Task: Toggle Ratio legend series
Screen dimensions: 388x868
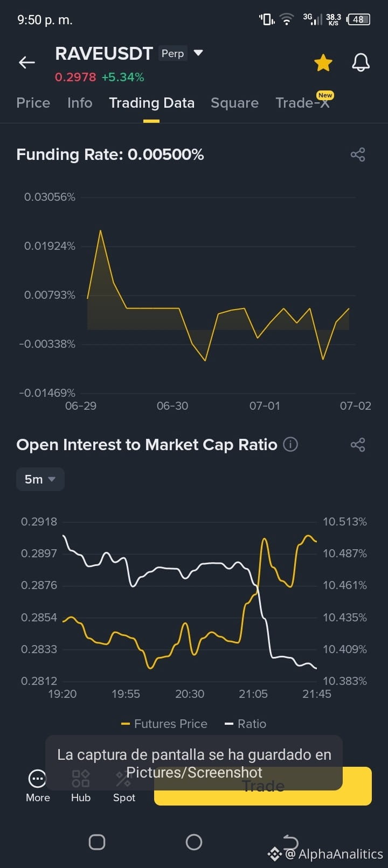Action: (x=245, y=724)
